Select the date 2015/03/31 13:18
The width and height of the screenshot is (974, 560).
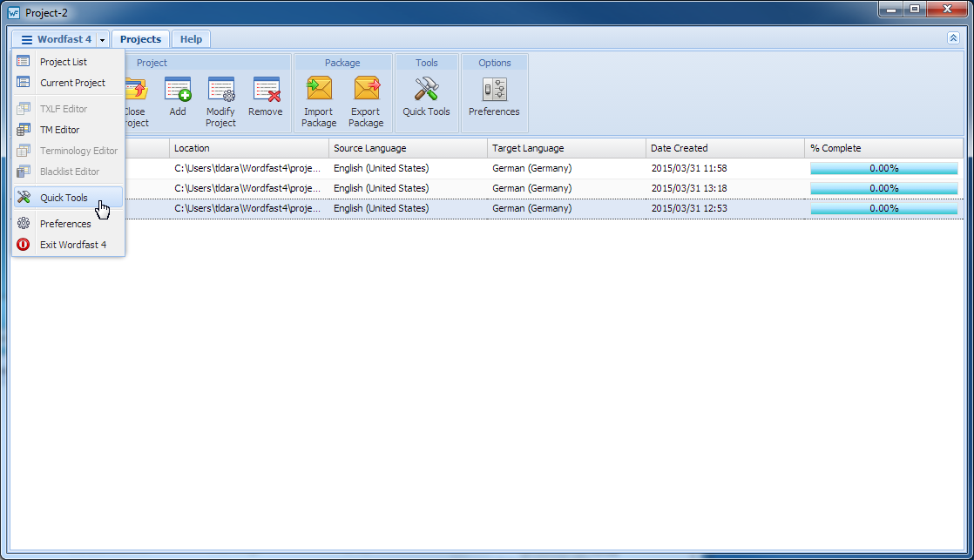tap(689, 188)
